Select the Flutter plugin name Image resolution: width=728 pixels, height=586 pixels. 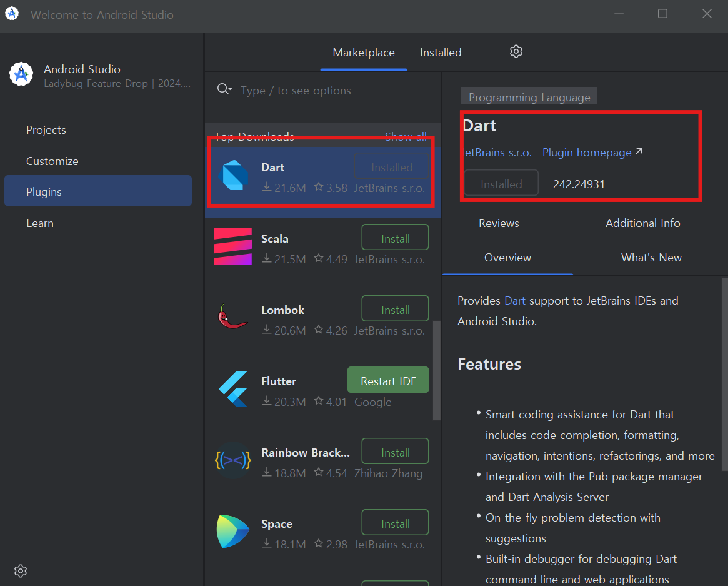(278, 381)
